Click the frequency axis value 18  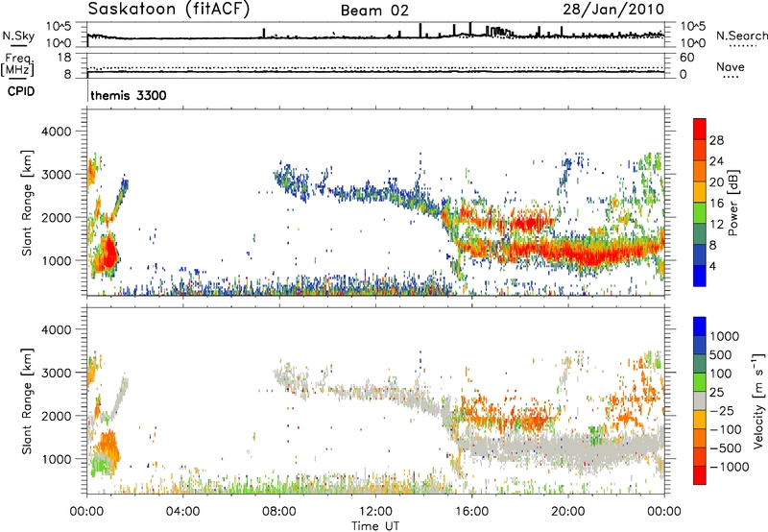pos(64,58)
